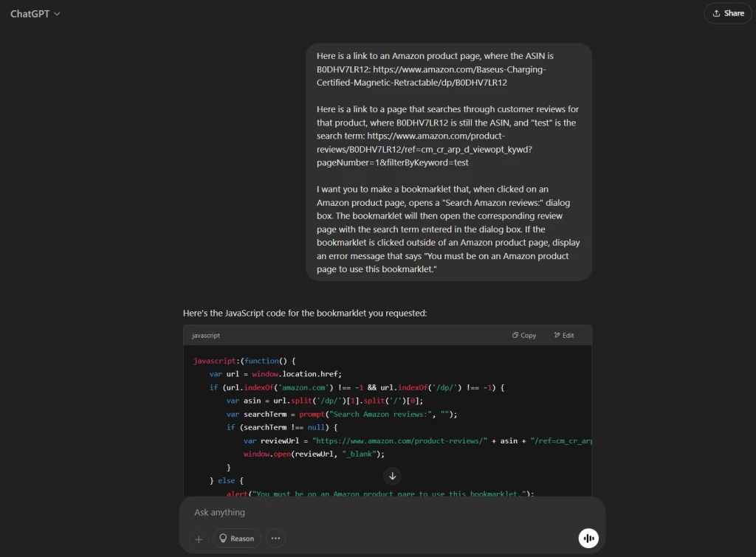Toggle the Reason mode button
The height and width of the screenshot is (557, 756).
click(237, 539)
